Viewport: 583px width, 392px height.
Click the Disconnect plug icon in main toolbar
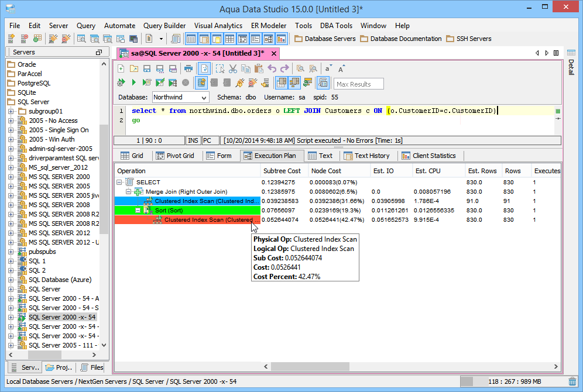point(66,38)
